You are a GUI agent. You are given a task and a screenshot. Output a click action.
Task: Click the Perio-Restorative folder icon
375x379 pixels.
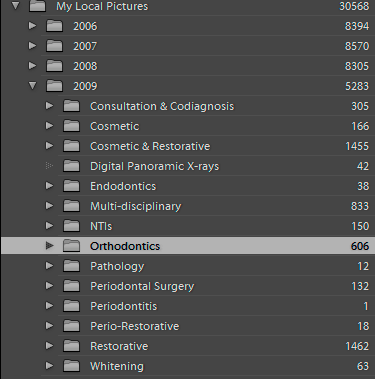(x=71, y=326)
